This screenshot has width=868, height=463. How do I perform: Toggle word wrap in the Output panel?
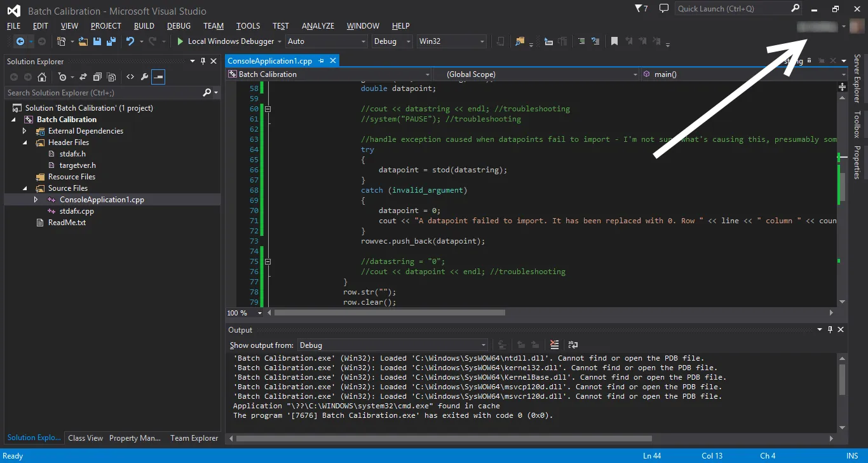[573, 345]
